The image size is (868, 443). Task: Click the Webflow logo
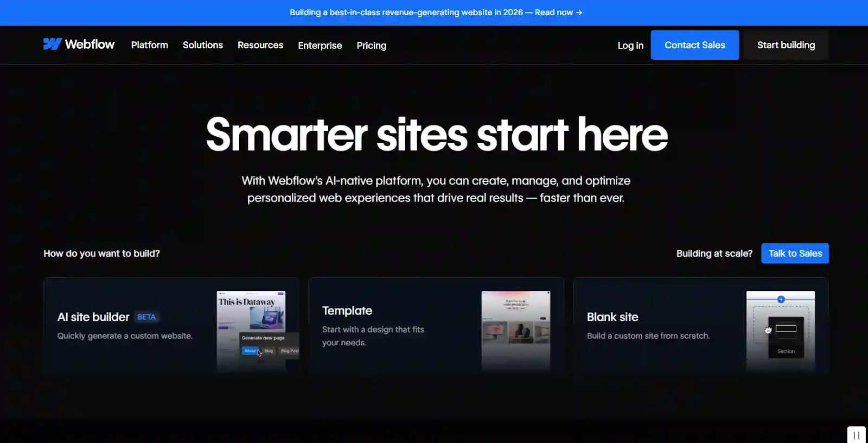79,45
